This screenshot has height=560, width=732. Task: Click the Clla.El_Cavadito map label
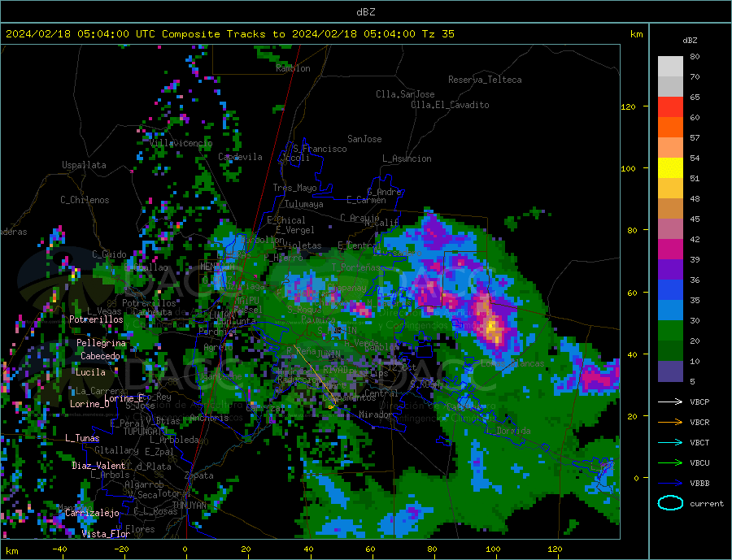point(450,105)
